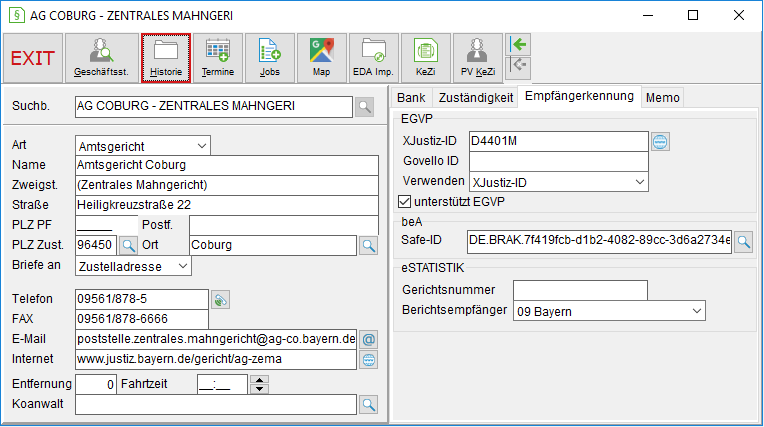
Task: Toggle the unterstützt EGVP checkbox
Action: (x=404, y=201)
